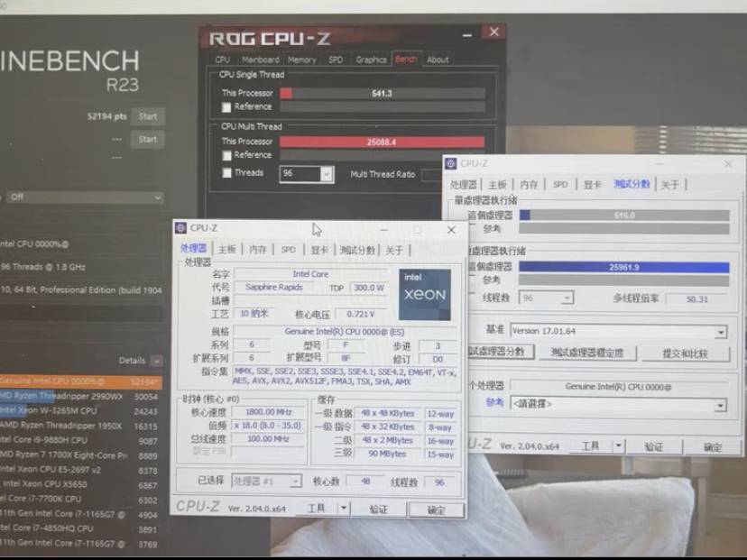Click the CPU-Z icon in benchmark window title

point(451,164)
